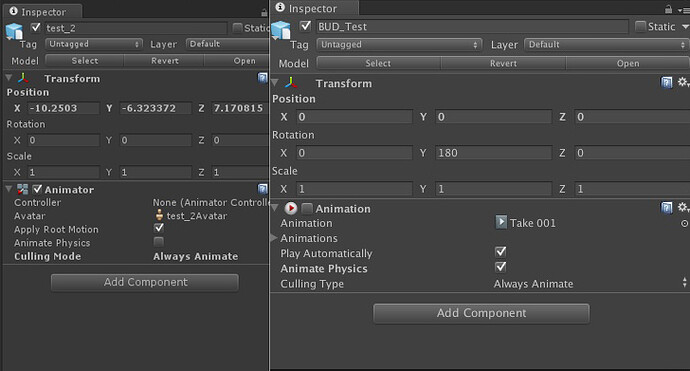Open Animation component help book icon
Screen dimensions: 690x371
[667, 207]
